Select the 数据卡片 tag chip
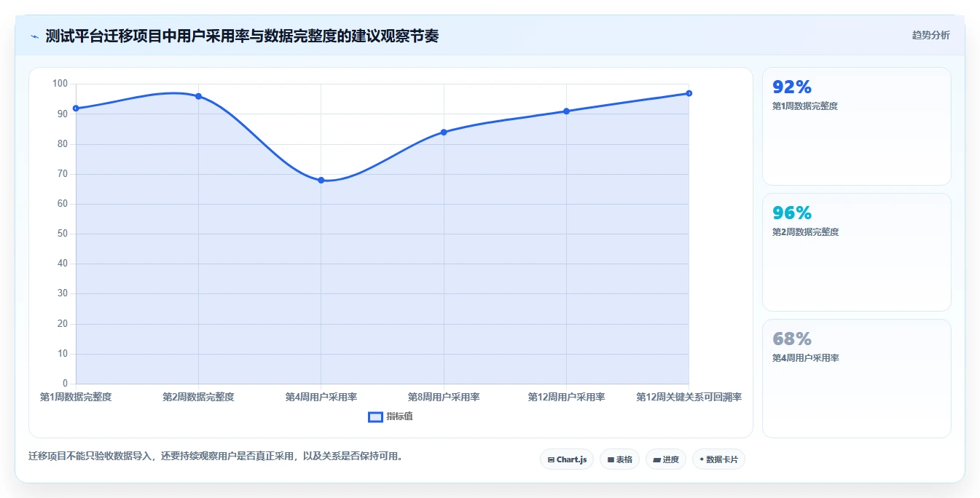Screen dimensions: 980x498 point(718,459)
